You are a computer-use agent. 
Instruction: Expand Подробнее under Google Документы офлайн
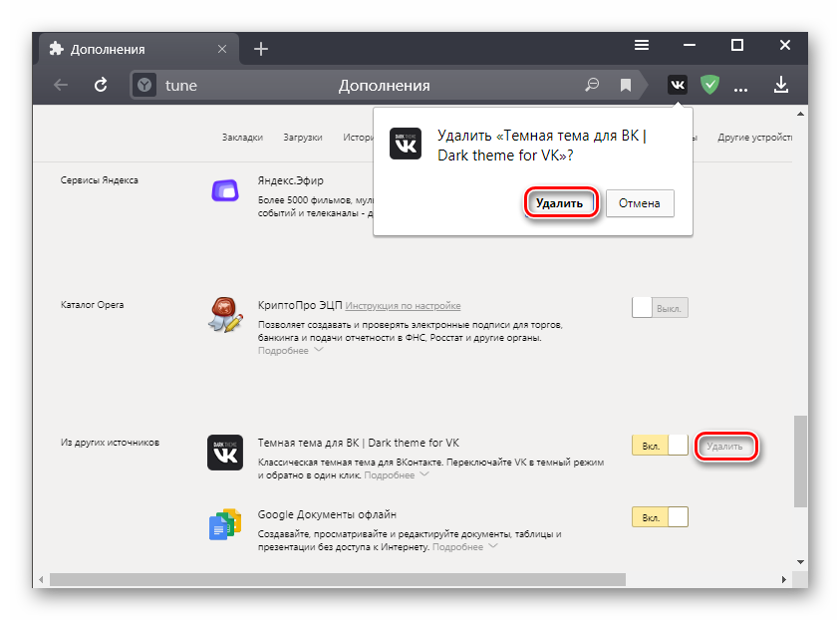[x=464, y=547]
